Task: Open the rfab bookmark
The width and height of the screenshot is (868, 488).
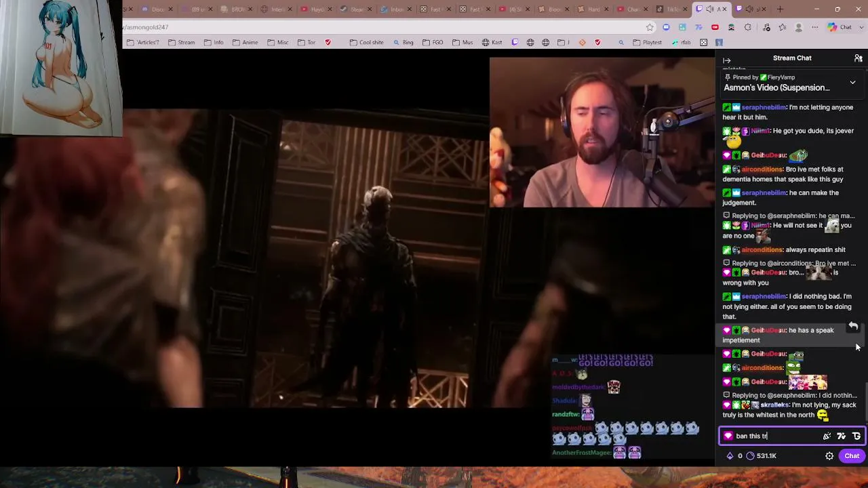Action: 682,43
